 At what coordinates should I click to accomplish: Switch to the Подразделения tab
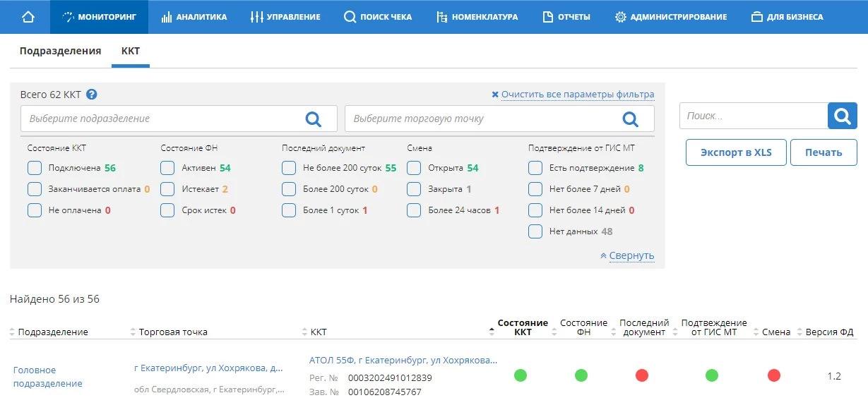[x=60, y=51]
